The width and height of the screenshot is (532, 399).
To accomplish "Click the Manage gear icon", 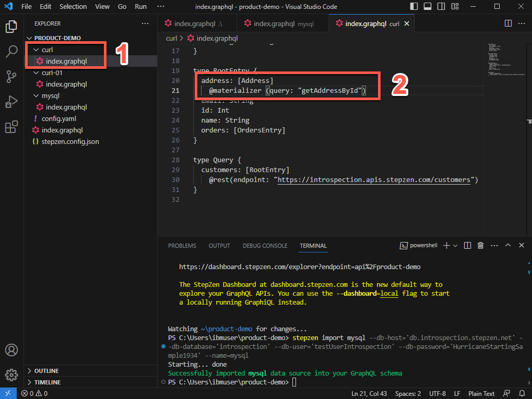I will (x=11, y=374).
